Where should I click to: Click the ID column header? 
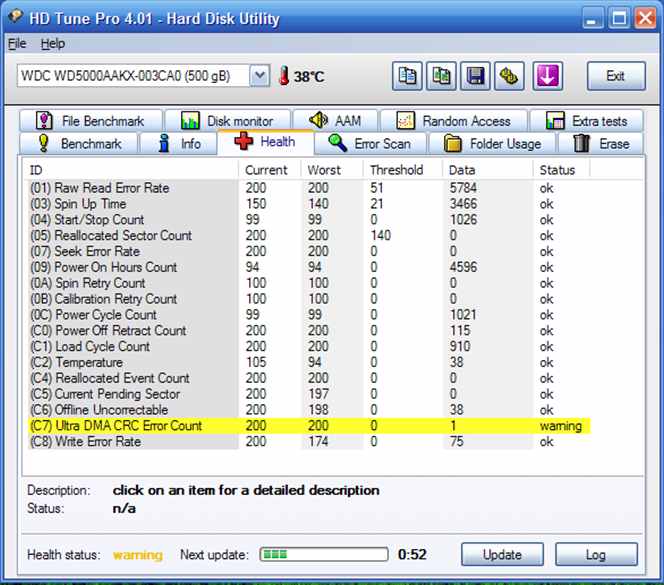click(x=130, y=170)
